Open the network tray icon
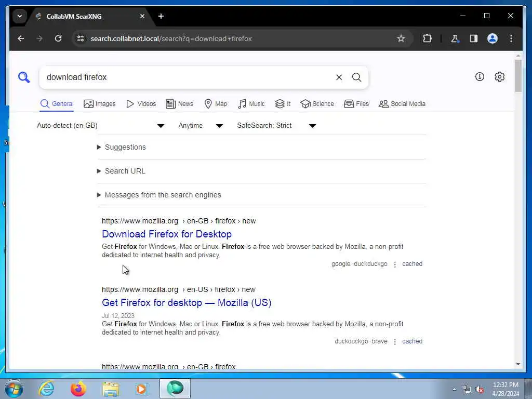The image size is (532, 399). tap(467, 390)
